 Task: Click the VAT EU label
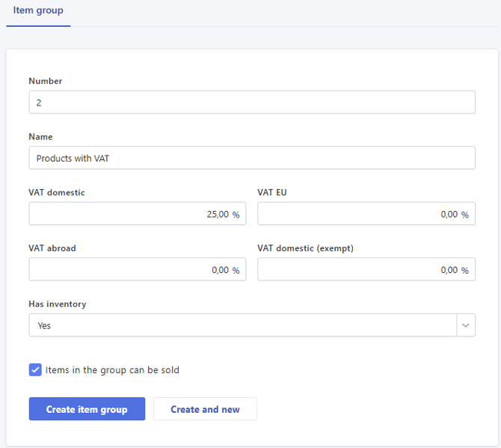(272, 192)
